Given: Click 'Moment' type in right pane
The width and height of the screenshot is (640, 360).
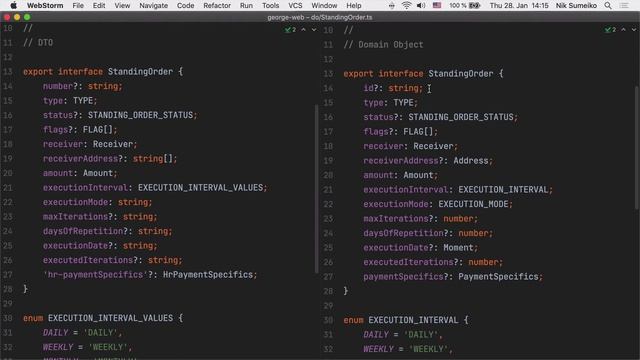Looking at the screenshot, I should [x=458, y=248].
